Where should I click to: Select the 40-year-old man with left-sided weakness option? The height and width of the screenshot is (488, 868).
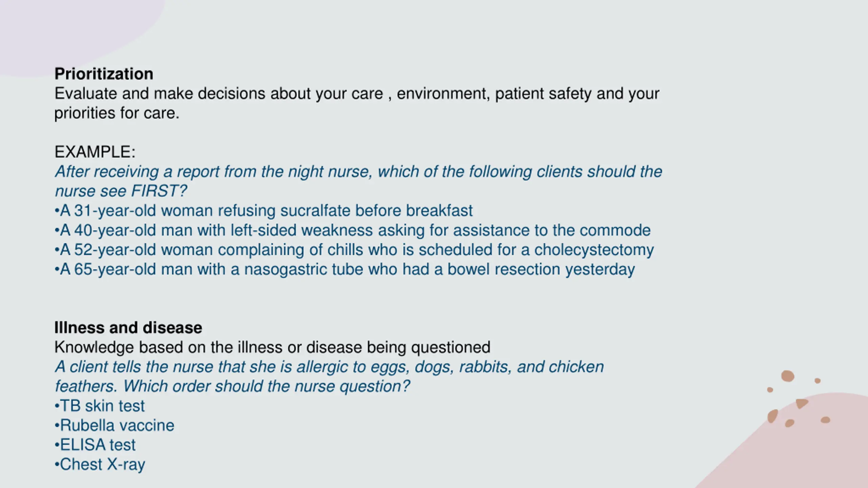[x=353, y=230]
